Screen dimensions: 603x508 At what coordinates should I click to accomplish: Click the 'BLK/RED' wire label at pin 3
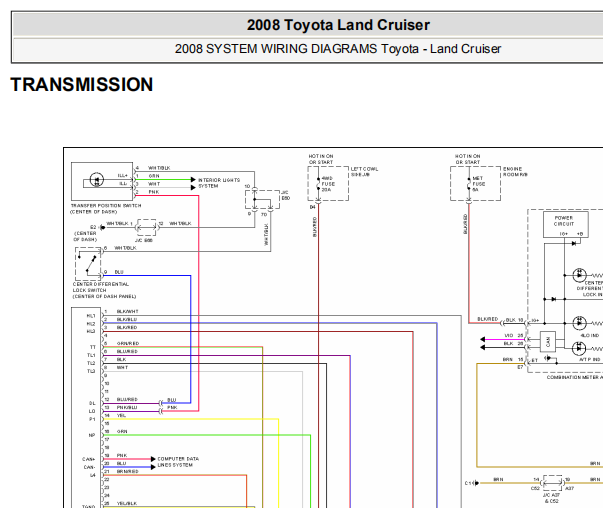point(127,328)
